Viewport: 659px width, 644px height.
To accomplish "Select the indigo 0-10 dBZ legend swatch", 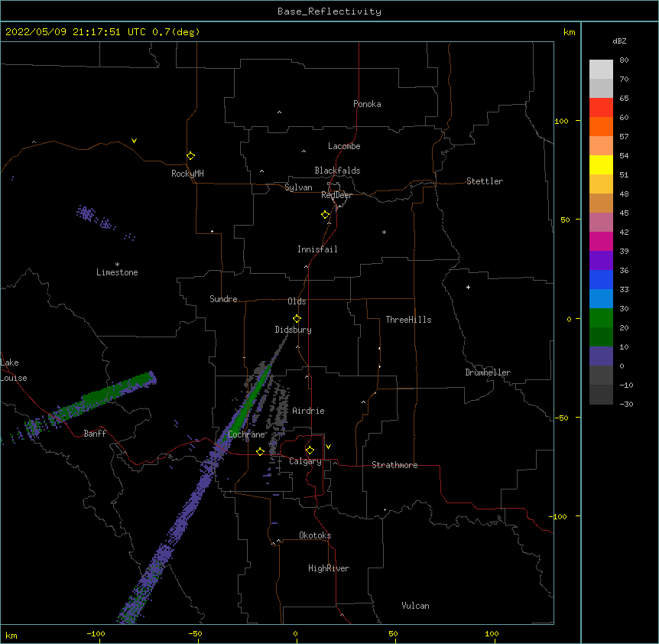I will pos(601,356).
